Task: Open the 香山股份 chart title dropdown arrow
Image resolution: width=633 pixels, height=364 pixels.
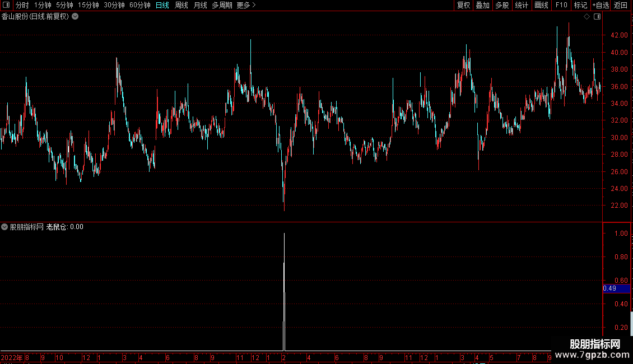Action: pyautogui.click(x=75, y=17)
